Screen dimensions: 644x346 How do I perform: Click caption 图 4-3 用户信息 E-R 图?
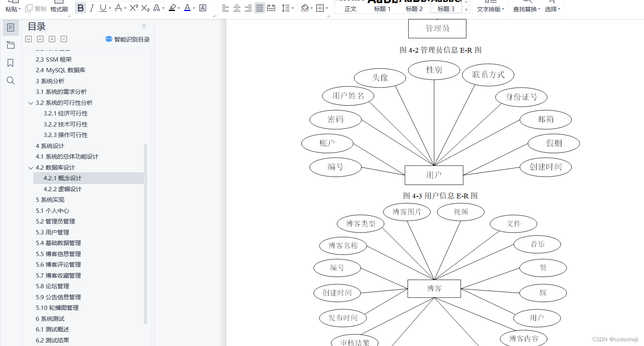440,196
